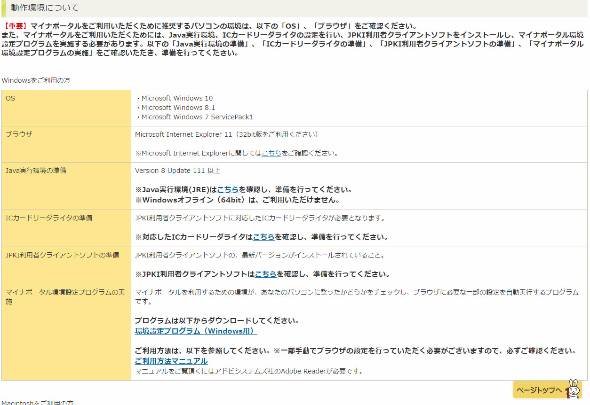
Task: Open the ご利用方法マニュアル link
Action: [171, 361]
